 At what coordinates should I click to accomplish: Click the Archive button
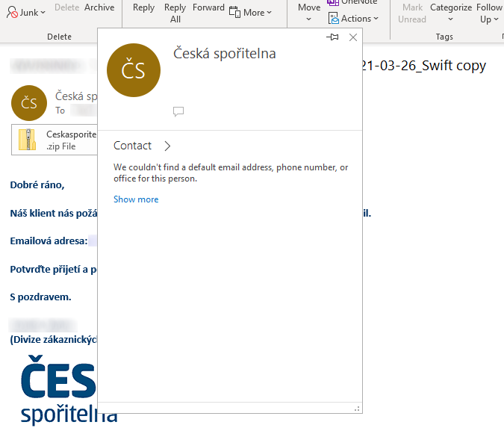point(99,7)
